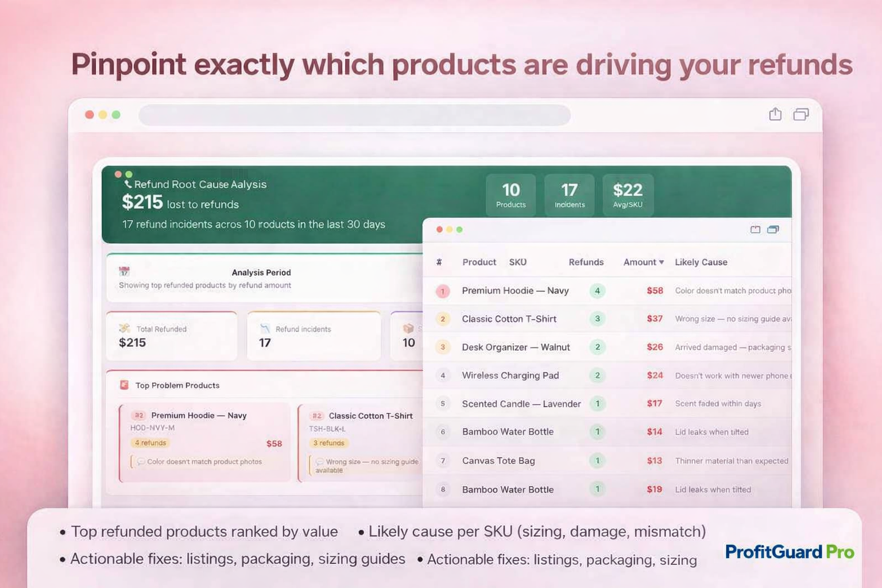882x588 pixels.
Task: Select Premium Hoodie — Navy in the table
Action: pyautogui.click(x=515, y=291)
